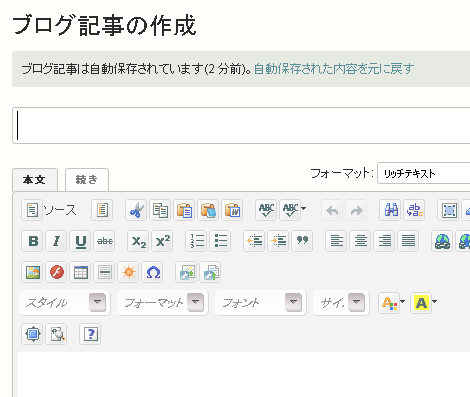The image size is (470, 397).
Task: Click the Select All icon
Action: pos(448,210)
